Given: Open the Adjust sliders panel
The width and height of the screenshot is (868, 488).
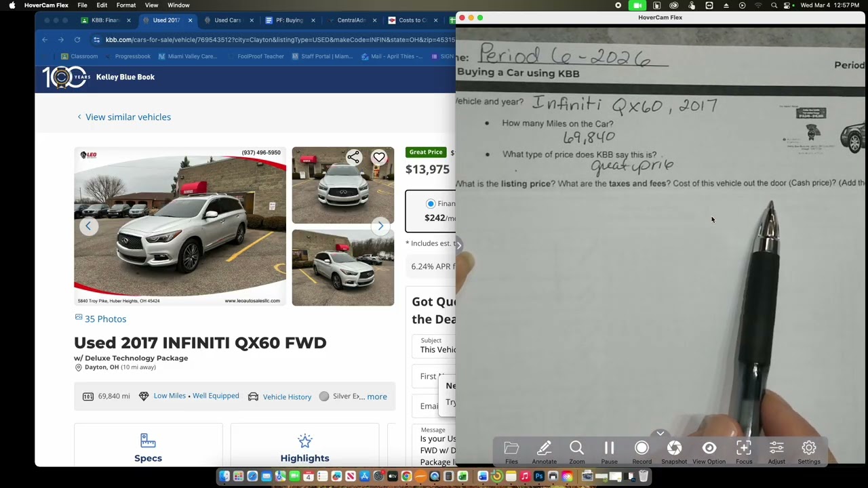Looking at the screenshot, I should point(776,452).
